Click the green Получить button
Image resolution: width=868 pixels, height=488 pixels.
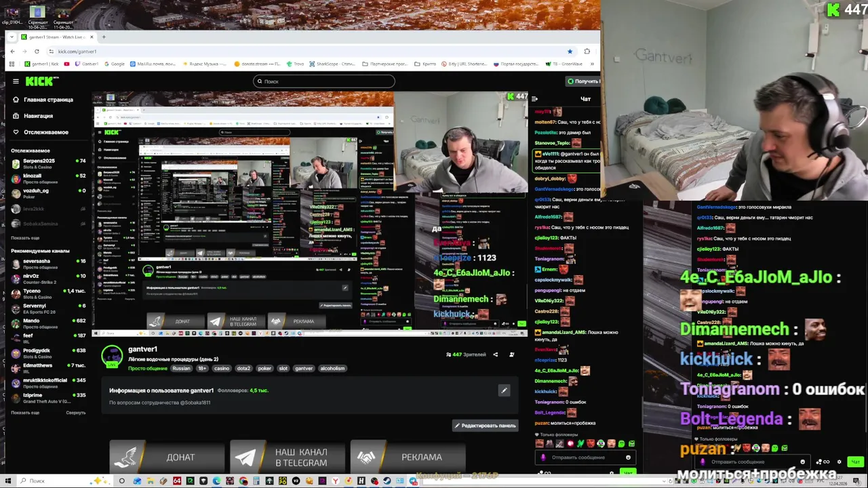[x=584, y=81]
